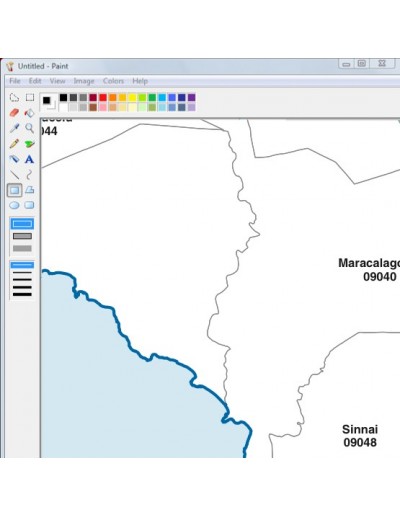
Task: Pick the brown palette swatch
Action: [93, 107]
